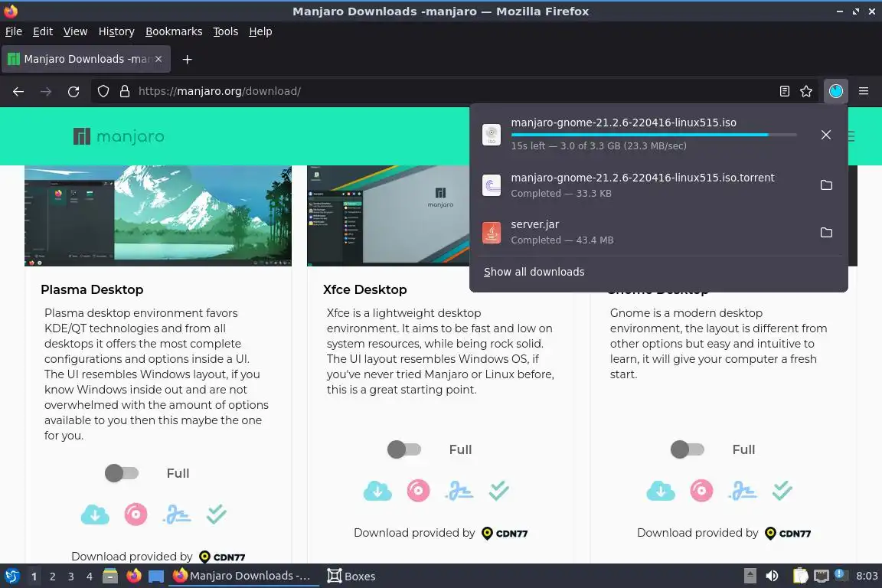Click the padlock site info icon
The height and width of the screenshot is (588, 882).
[125, 91]
